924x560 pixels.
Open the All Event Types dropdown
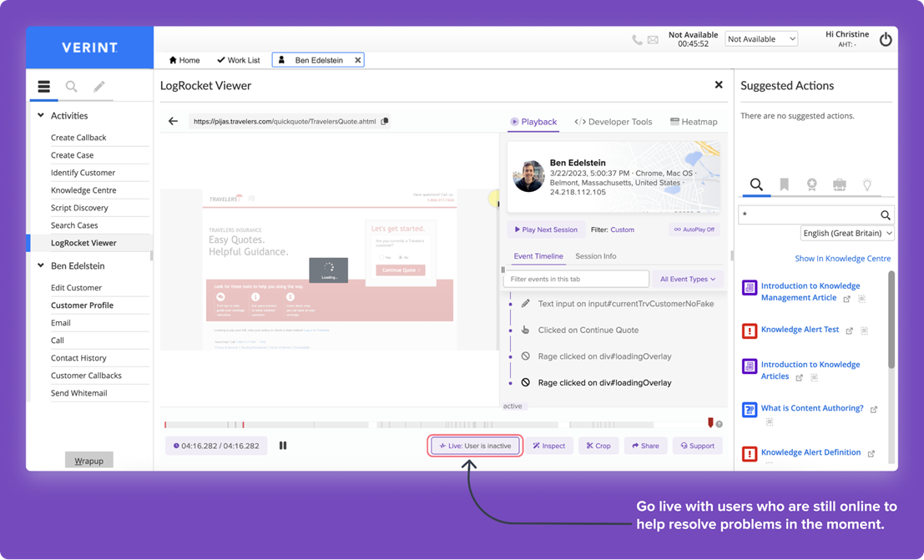coord(687,279)
